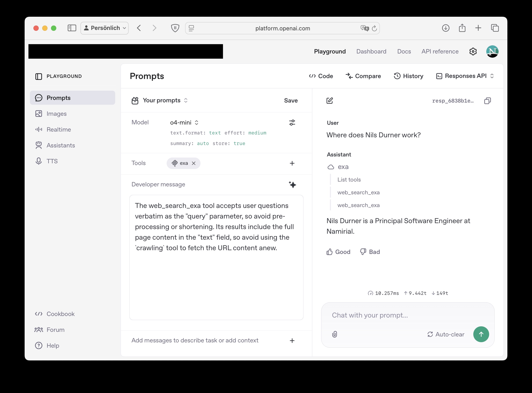Send the message with green arrow

pyautogui.click(x=481, y=334)
